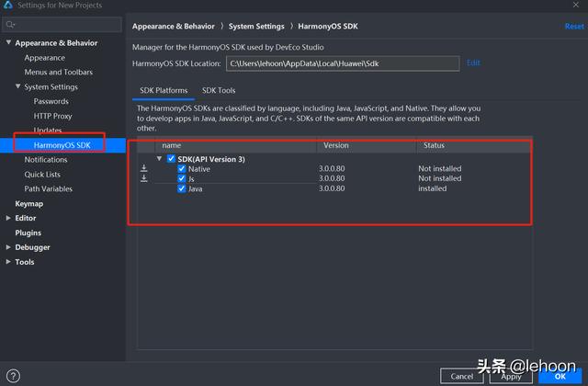Click the Status column header
Screen dimensions: 588x386
tap(474, 145)
